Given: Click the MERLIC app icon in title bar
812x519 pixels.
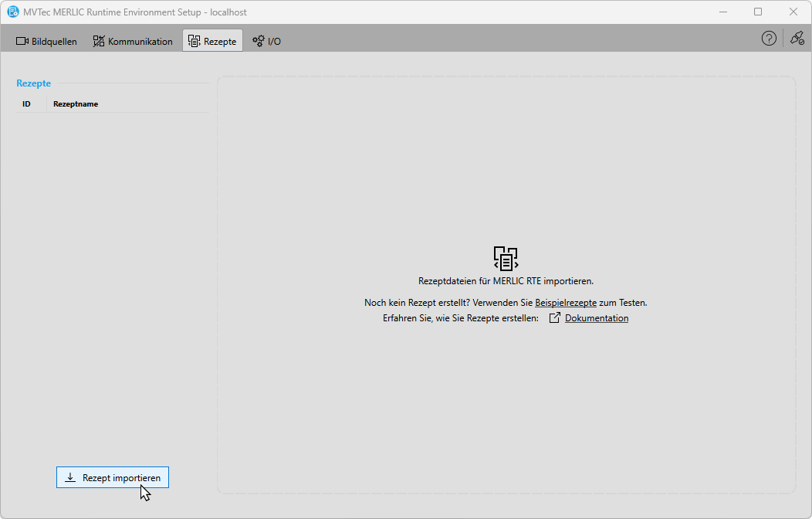Looking at the screenshot, I should pyautogui.click(x=13, y=12).
